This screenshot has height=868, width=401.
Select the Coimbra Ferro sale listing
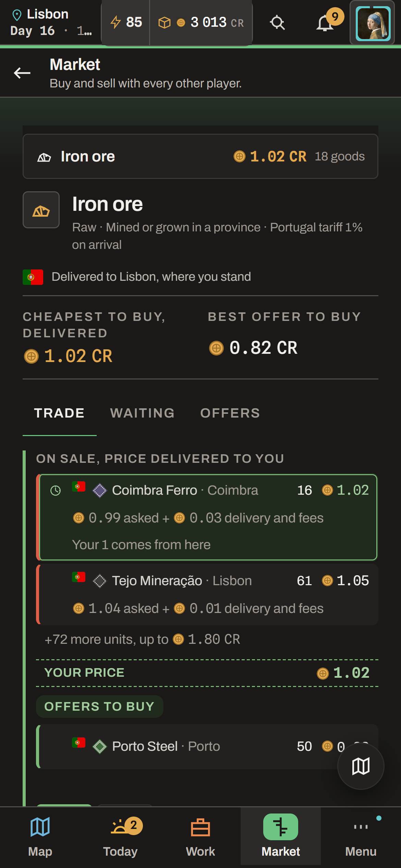(x=208, y=517)
